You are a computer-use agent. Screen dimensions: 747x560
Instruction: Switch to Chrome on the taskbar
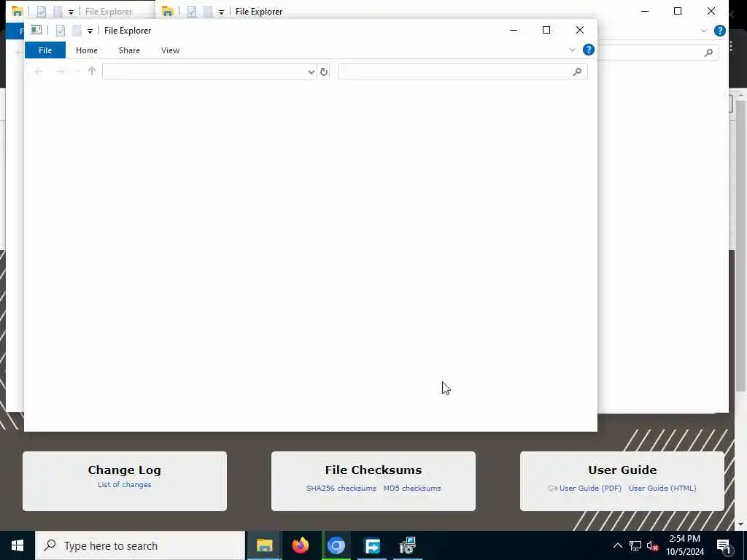(336, 545)
